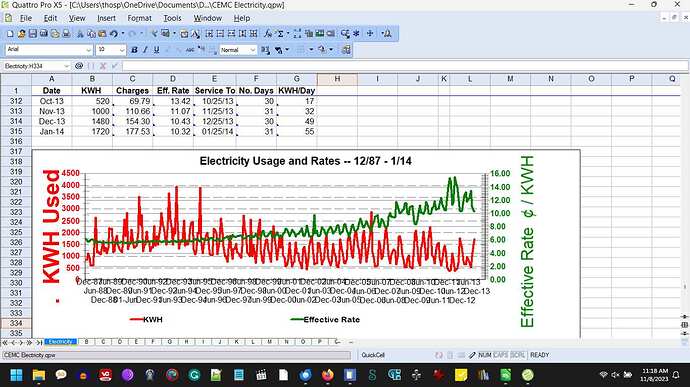Click the checkmark accept entry icon
This screenshot has height=387, width=690.
click(x=114, y=66)
